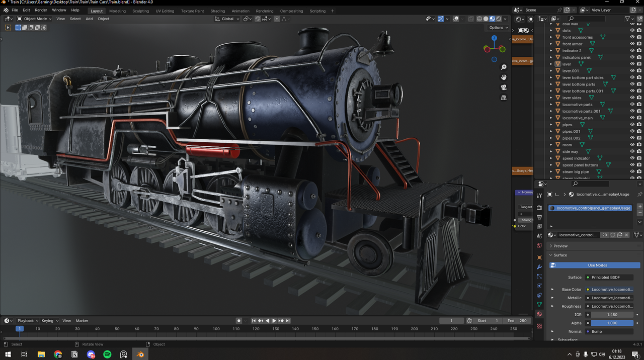Open the Shading workspace tab
644x360 pixels.
(217, 11)
